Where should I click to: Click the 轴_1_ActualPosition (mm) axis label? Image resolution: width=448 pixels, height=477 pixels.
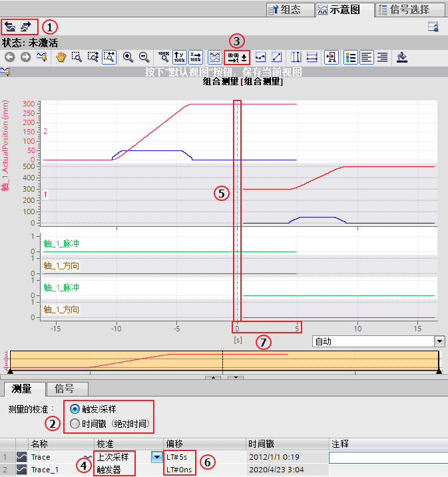(5, 146)
